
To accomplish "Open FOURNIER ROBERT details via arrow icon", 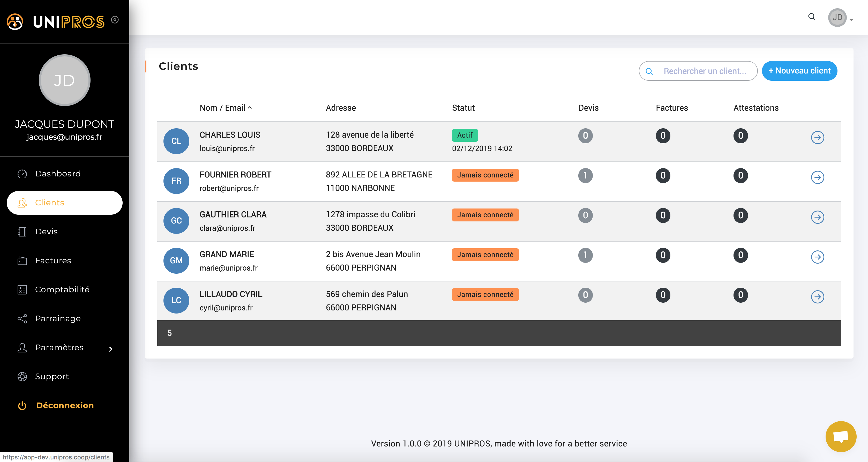I will coord(818,177).
